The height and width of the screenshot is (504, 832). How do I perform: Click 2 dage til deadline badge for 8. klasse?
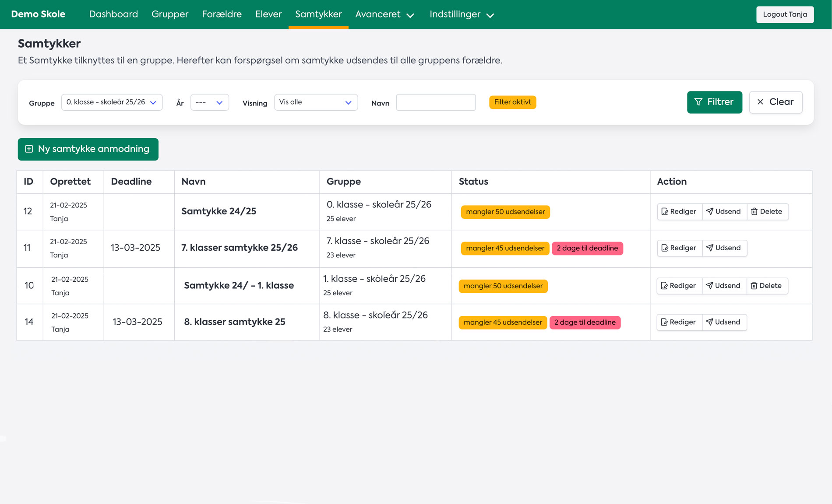pyautogui.click(x=585, y=322)
